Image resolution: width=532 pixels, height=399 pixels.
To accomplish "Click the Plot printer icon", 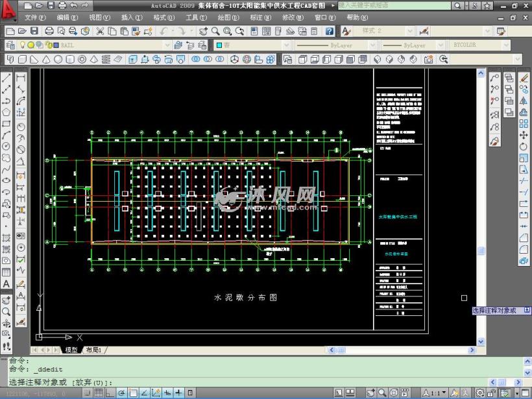I will [x=49, y=32].
